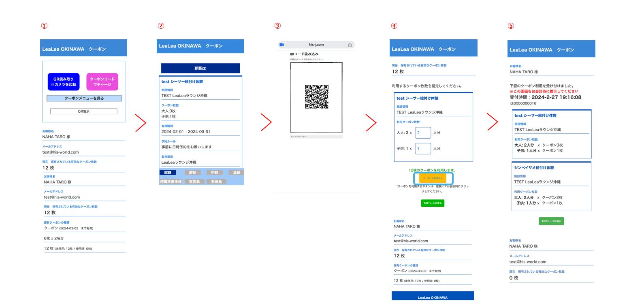644x306 pixels.
Task: Focus the 子供 count field showing 1
Action: tap(423, 148)
